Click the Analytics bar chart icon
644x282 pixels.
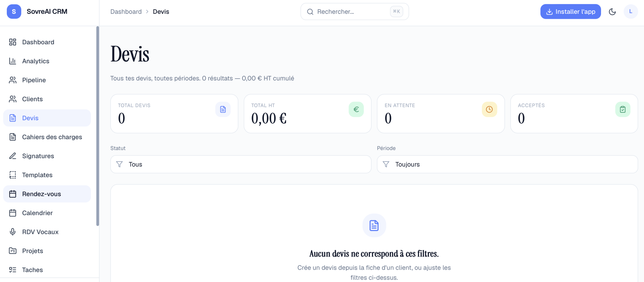[x=13, y=61]
